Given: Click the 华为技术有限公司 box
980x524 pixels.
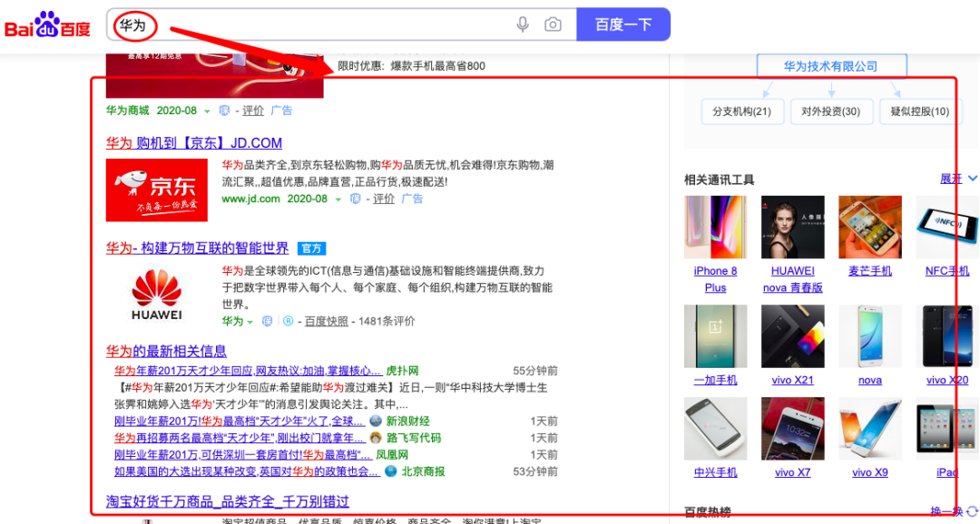Looking at the screenshot, I should click(x=831, y=65).
